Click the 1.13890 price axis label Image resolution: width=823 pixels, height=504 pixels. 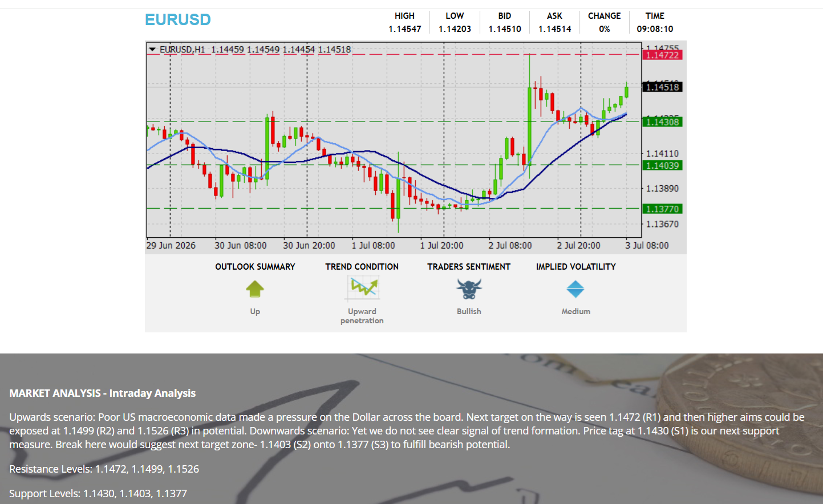[x=662, y=189]
